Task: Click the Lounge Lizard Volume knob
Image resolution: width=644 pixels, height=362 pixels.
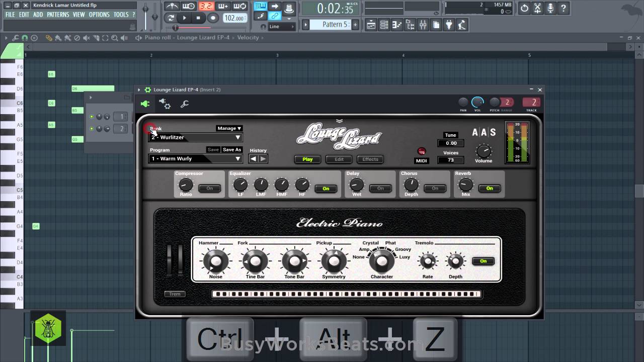Action: point(484,150)
